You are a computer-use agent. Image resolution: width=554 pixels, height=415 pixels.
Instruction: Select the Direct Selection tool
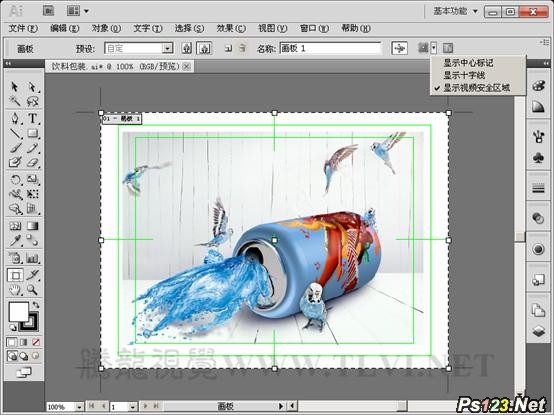pyautogui.click(x=32, y=87)
